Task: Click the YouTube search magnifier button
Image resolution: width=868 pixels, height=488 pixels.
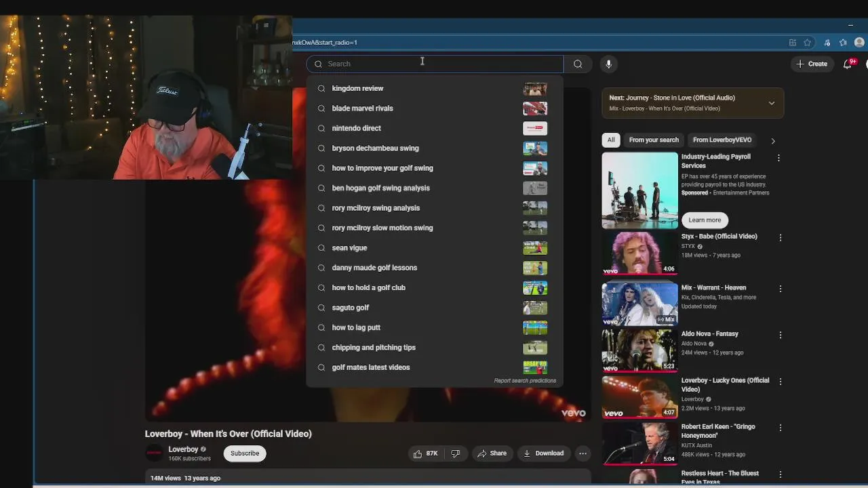Action: click(578, 64)
